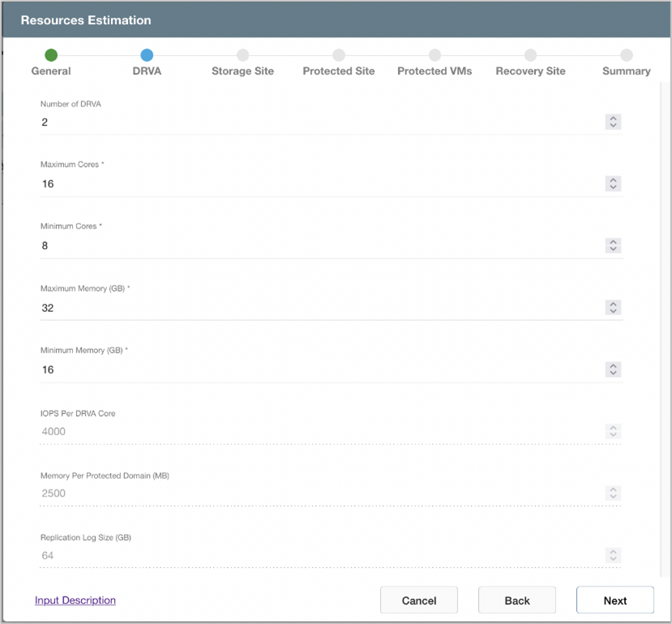Click the Maximum Cores stepper arrows
This screenshot has height=624, width=672.
point(614,184)
